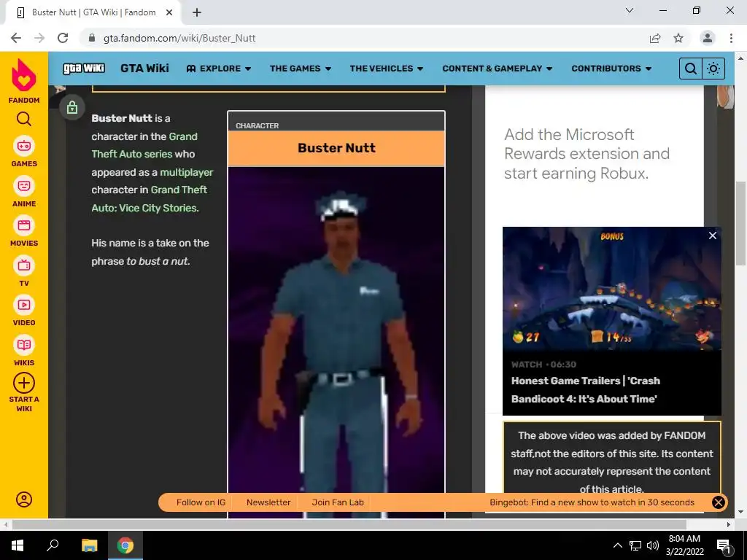
Task: Open the Bingebot promotion link
Action: click(592, 502)
